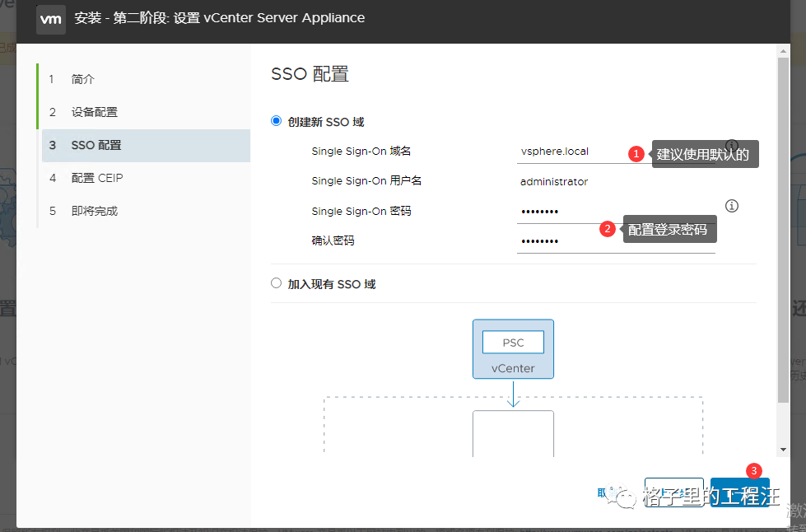Screen dimensions: 806x532
Task: Open the password requirements info icon
Action: coord(731,206)
